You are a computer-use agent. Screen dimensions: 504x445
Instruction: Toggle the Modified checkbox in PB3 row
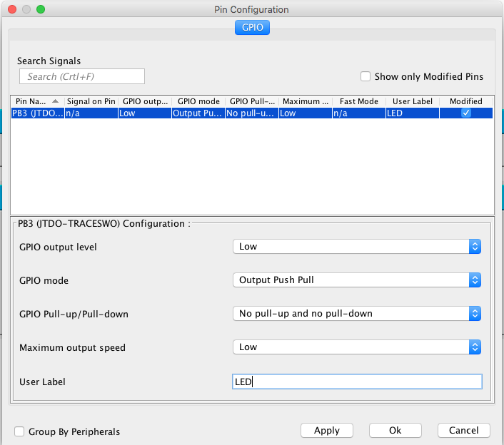point(465,113)
